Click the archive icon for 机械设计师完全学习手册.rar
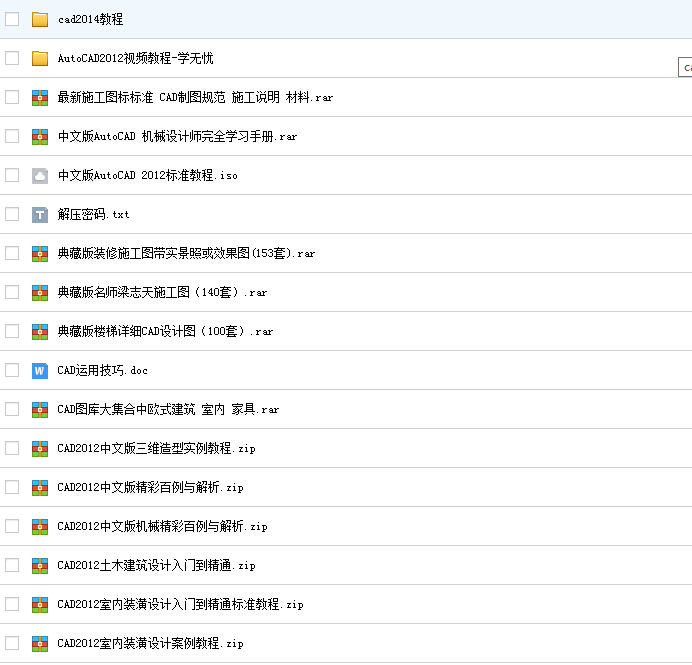 coord(40,136)
